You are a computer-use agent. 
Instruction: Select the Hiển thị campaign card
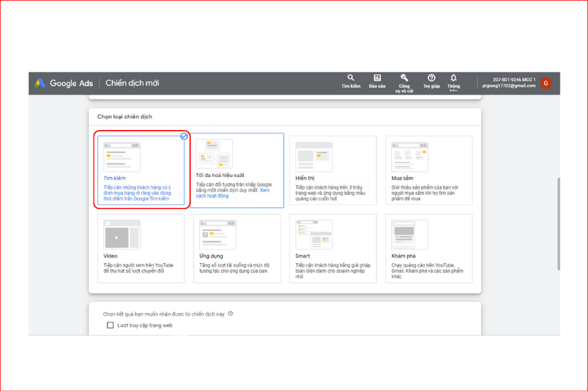pyautogui.click(x=333, y=171)
